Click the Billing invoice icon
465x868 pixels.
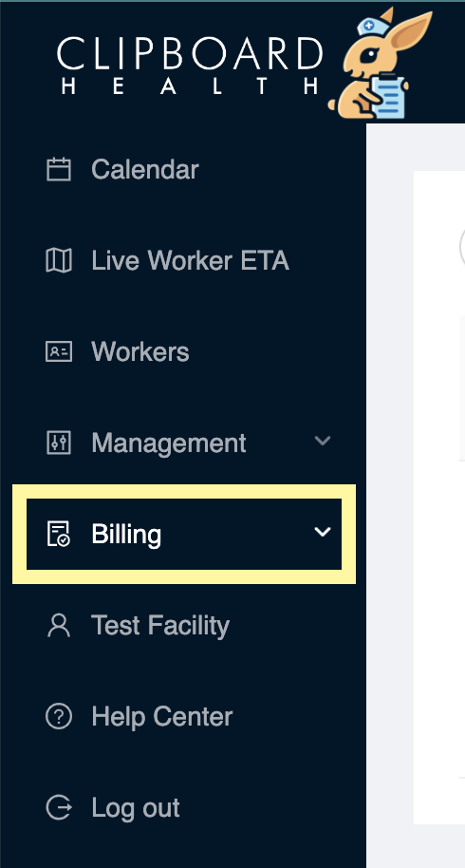[x=58, y=534]
